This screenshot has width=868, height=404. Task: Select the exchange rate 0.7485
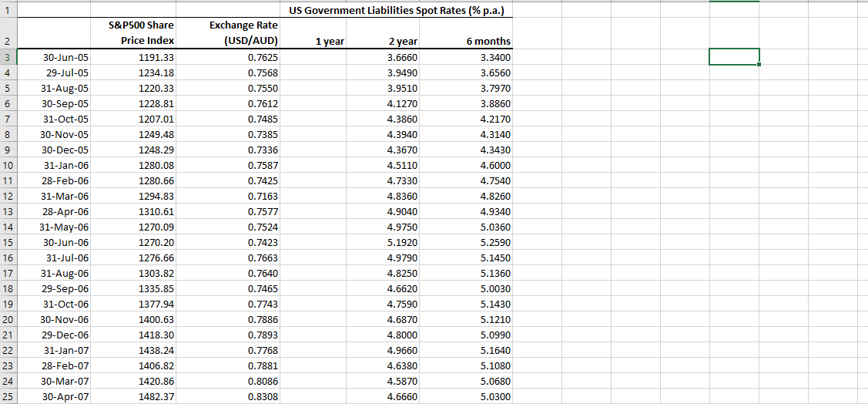tap(228, 120)
